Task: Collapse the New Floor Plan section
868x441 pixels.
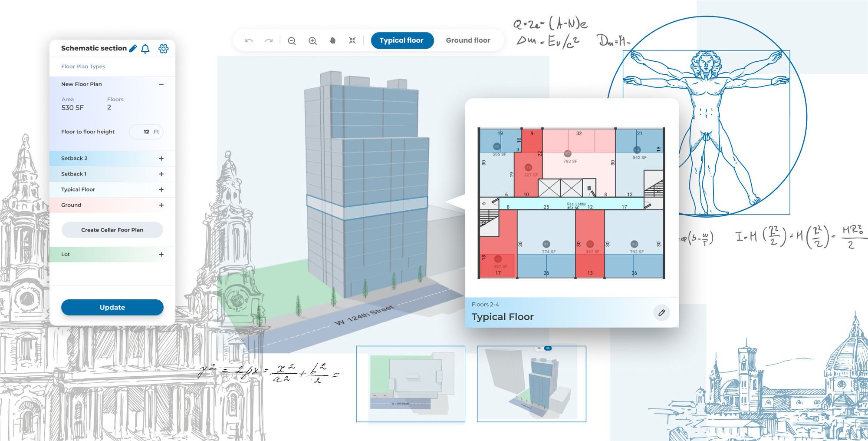Action: click(161, 84)
